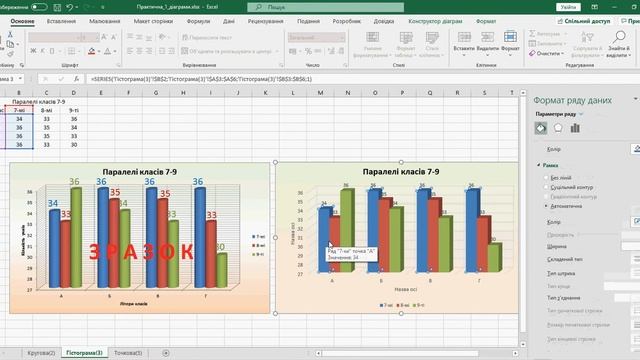
Task: Click the Wrap Text button
Action: coord(207,37)
